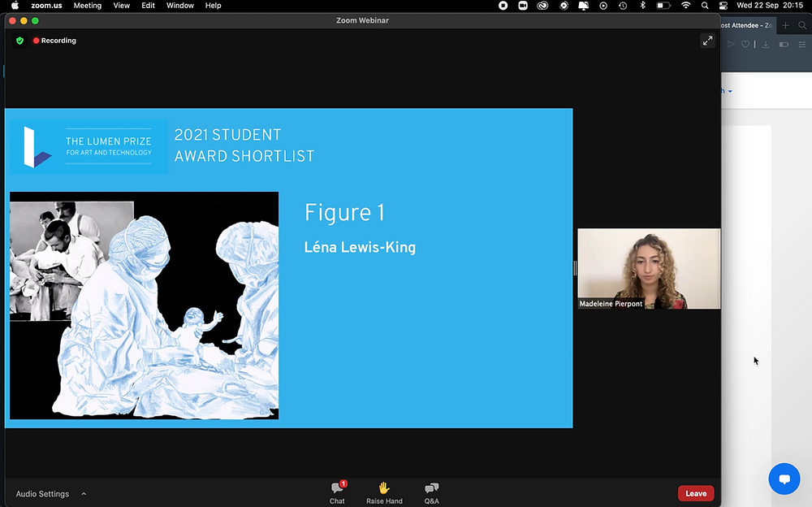
Task: Click the heart icon in the browser toolbar
Action: click(745, 45)
